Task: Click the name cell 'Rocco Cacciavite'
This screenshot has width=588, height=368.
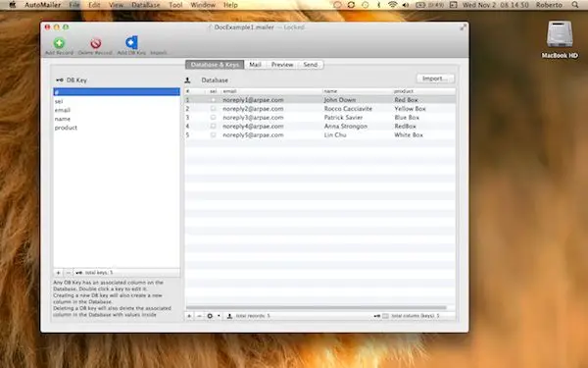Action: coord(348,109)
